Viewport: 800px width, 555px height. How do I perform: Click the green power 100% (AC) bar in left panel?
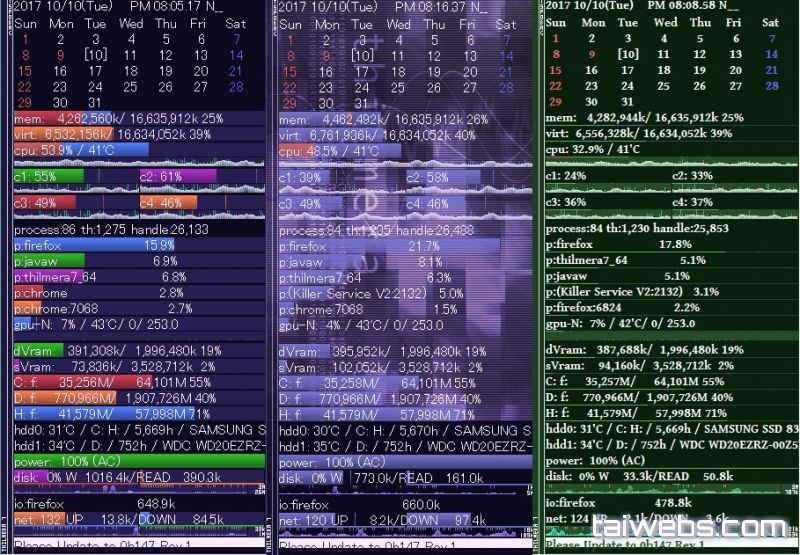click(139, 462)
